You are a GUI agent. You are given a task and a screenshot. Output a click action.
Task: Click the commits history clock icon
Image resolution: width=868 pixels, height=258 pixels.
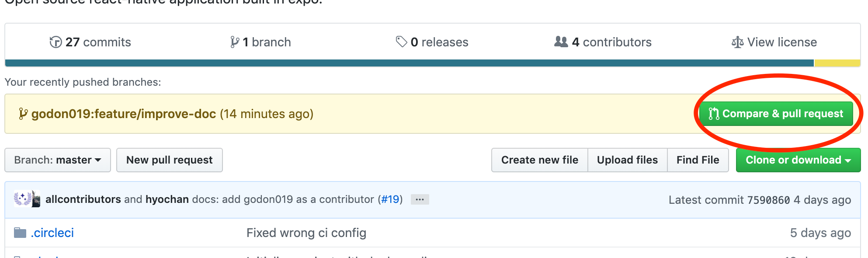(x=56, y=42)
